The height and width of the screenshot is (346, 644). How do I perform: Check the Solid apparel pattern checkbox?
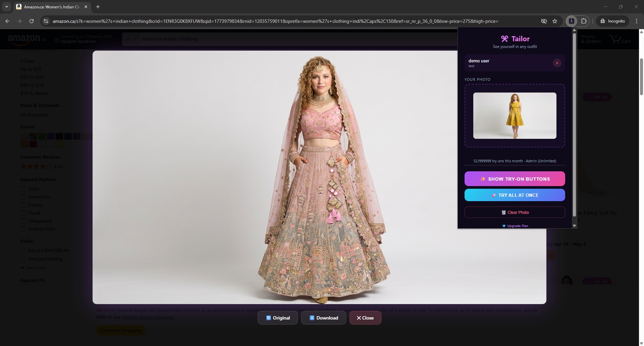tap(23, 189)
